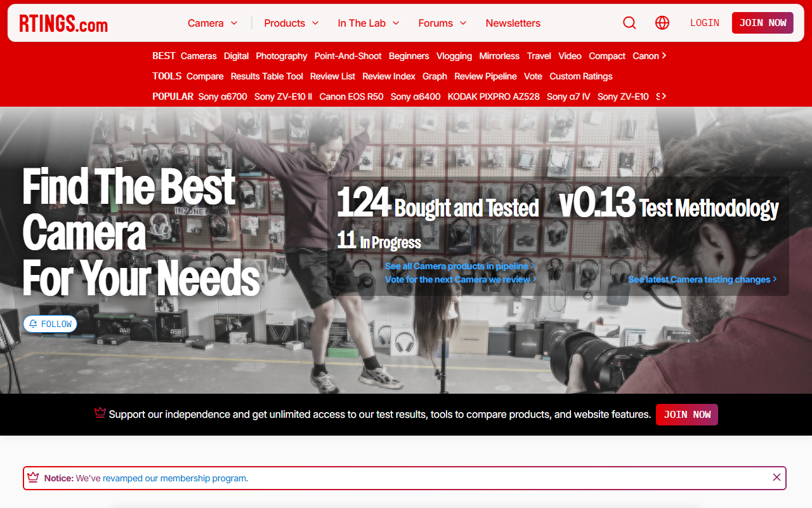Open the Results Table Tool link
Viewport: 812px width, 508px height.
(x=267, y=76)
